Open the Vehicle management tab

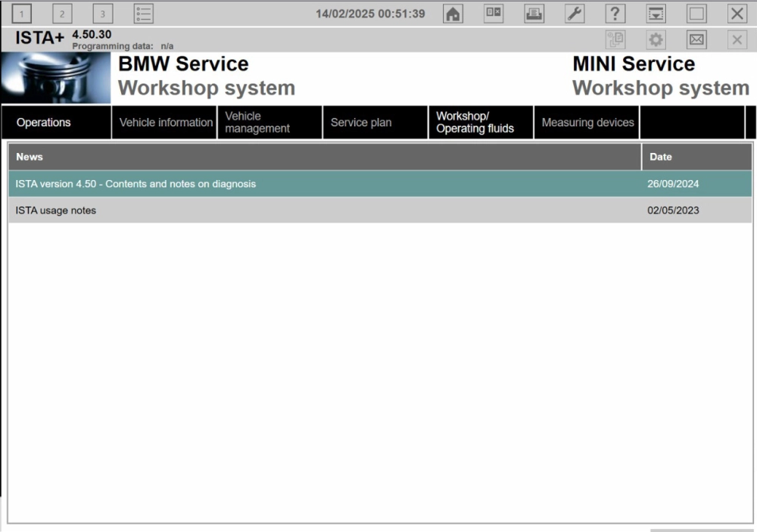269,123
